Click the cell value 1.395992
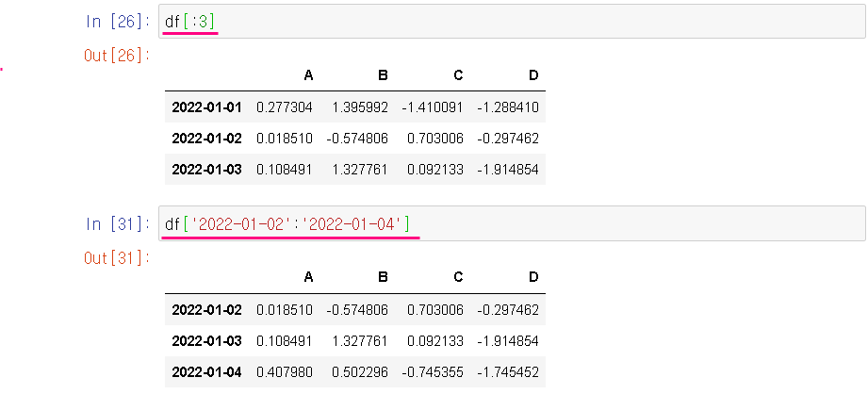Viewport: 868px width, 394px height. [x=360, y=107]
